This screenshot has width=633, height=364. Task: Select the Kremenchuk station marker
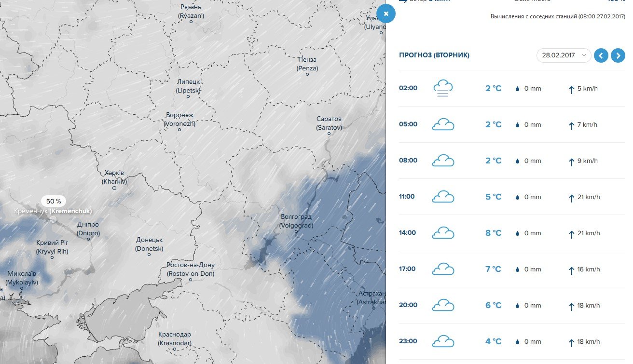click(53, 219)
